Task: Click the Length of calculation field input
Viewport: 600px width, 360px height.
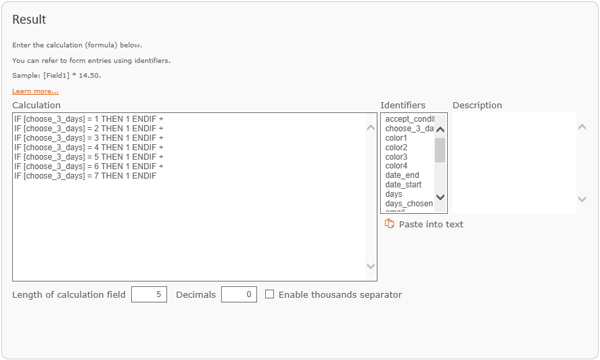Action: coord(149,295)
